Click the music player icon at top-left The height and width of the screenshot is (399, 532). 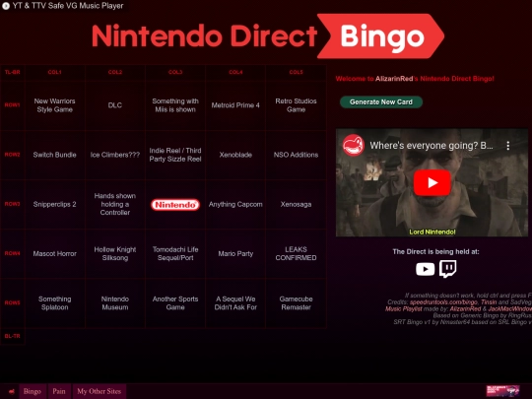click(x=6, y=6)
